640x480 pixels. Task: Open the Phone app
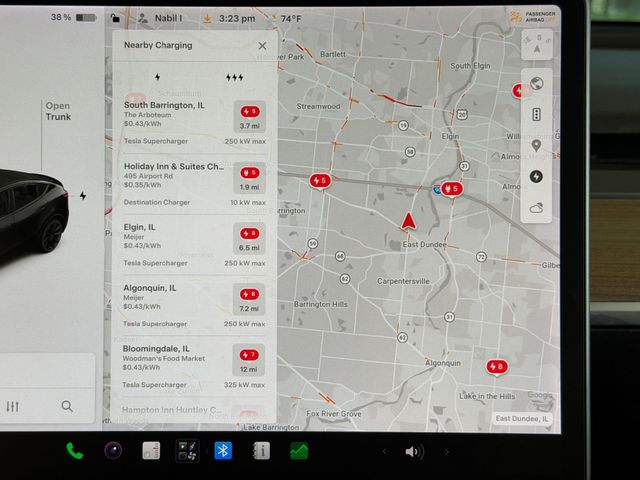click(x=75, y=451)
